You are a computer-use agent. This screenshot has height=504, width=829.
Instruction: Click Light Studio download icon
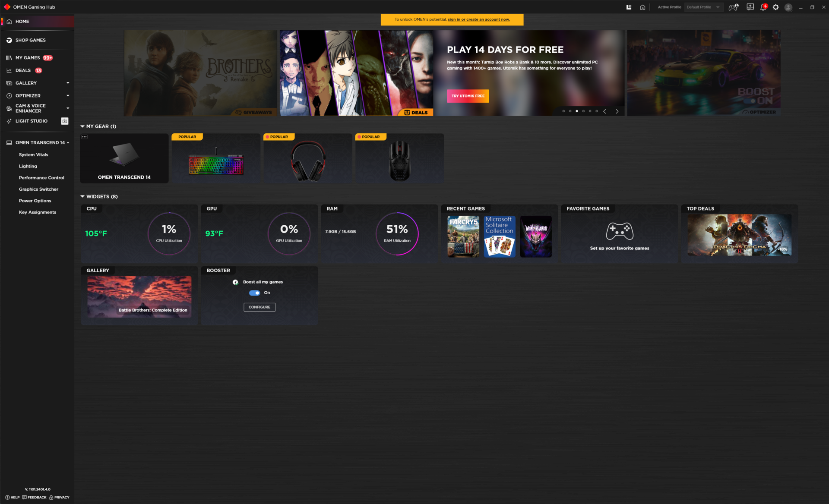pos(65,121)
